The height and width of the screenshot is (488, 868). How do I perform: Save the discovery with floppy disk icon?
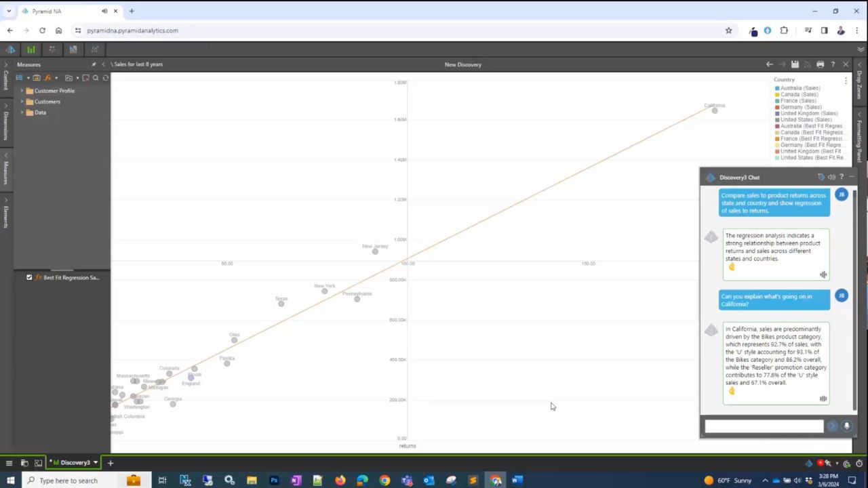tap(795, 64)
